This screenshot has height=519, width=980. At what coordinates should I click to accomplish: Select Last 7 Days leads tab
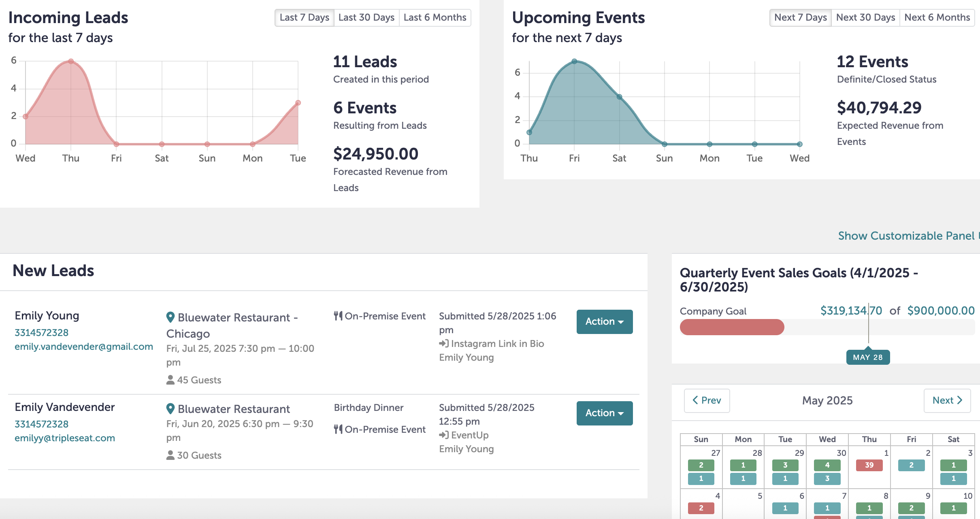coord(304,17)
